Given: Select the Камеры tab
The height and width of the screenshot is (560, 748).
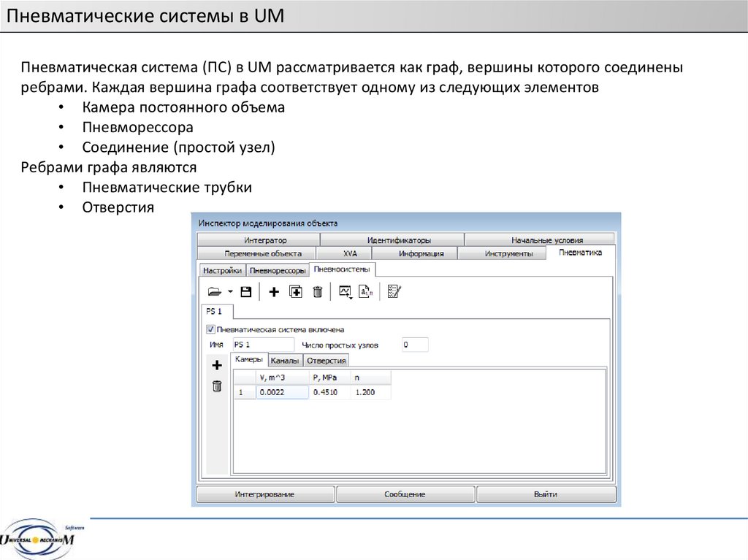Looking at the screenshot, I should click(x=249, y=359).
